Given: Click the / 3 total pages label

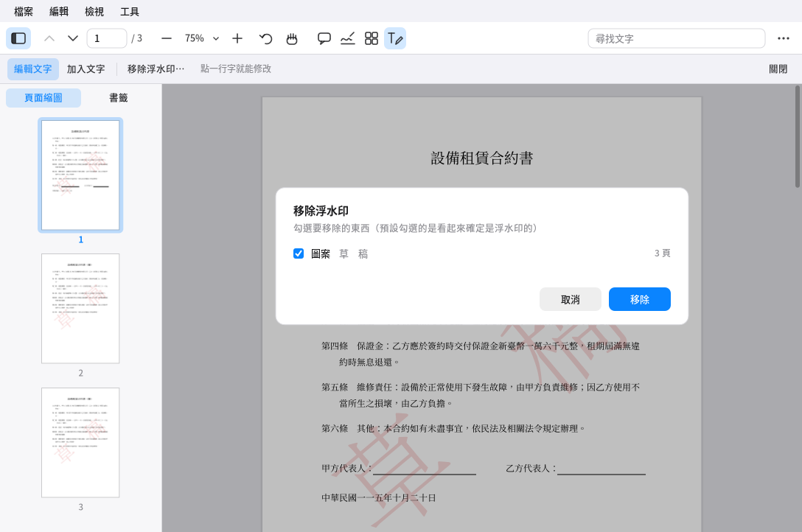Looking at the screenshot, I should (x=136, y=38).
